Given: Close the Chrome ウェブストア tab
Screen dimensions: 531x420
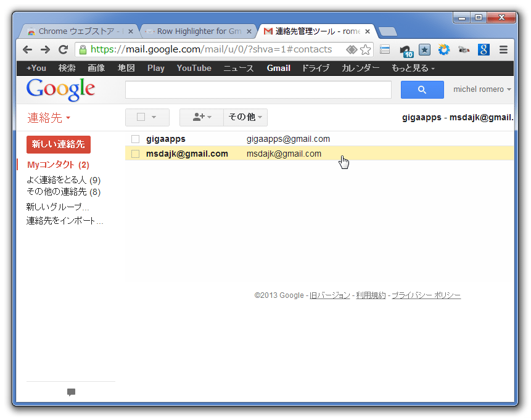Looking at the screenshot, I should (x=130, y=31).
